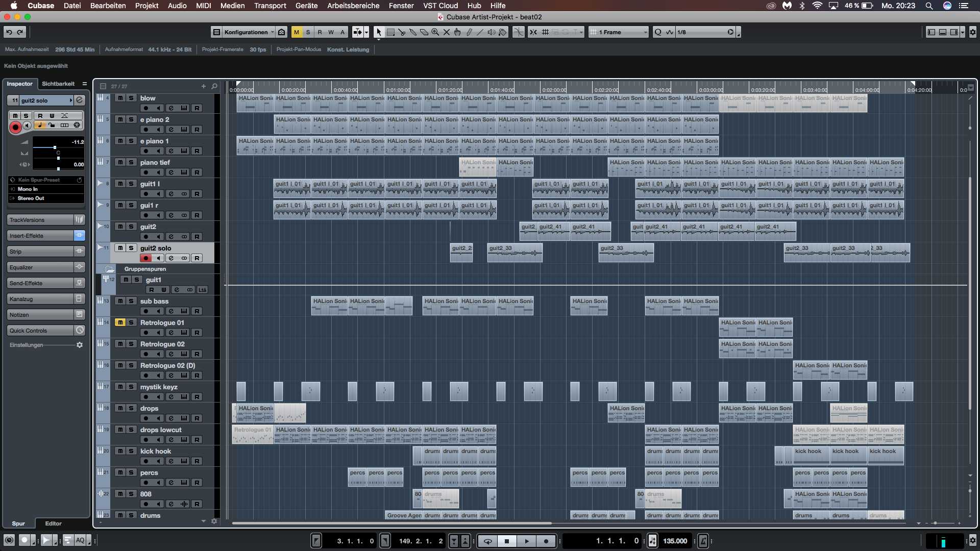Select the Eraser tool
Viewport: 980px width, 551px height.
pos(424,32)
